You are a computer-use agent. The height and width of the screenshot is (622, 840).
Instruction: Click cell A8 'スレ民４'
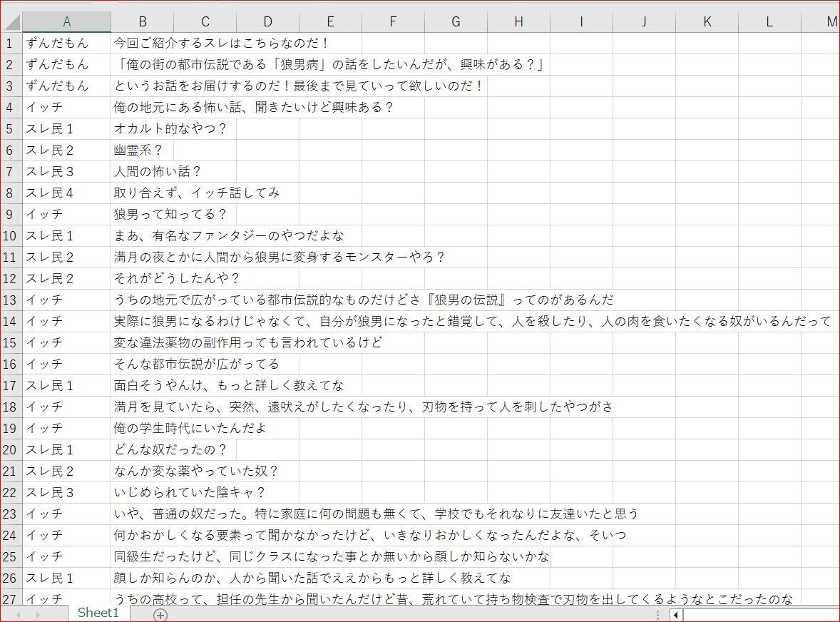click(x=66, y=193)
